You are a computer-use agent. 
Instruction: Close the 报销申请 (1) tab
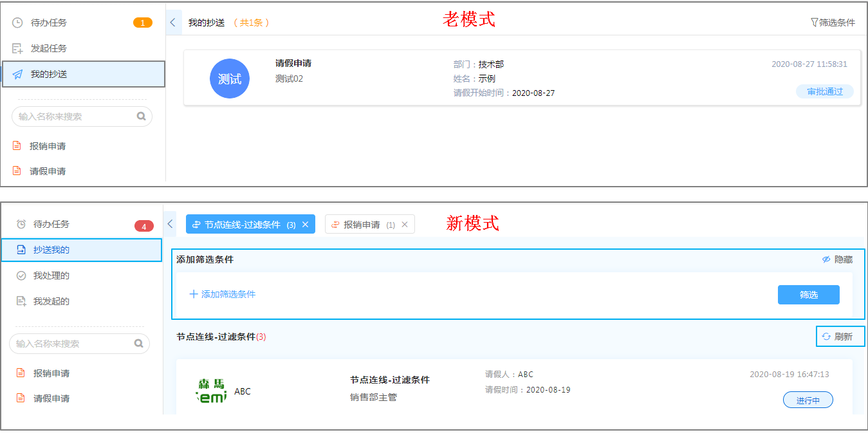point(405,225)
